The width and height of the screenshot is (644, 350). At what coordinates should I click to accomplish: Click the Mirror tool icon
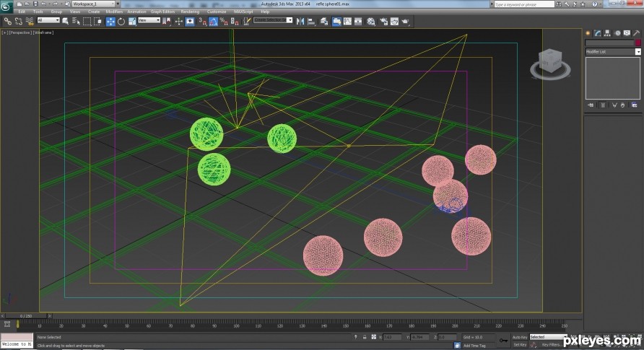point(300,22)
